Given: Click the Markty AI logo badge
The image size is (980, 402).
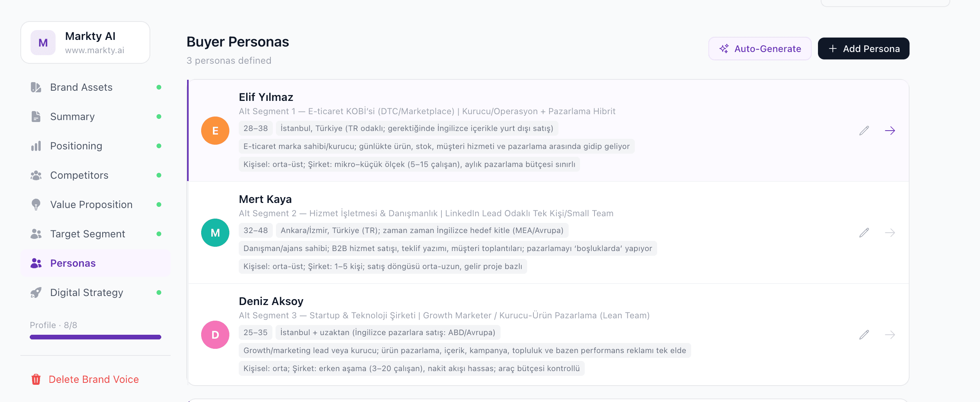Looking at the screenshot, I should coord(43,43).
